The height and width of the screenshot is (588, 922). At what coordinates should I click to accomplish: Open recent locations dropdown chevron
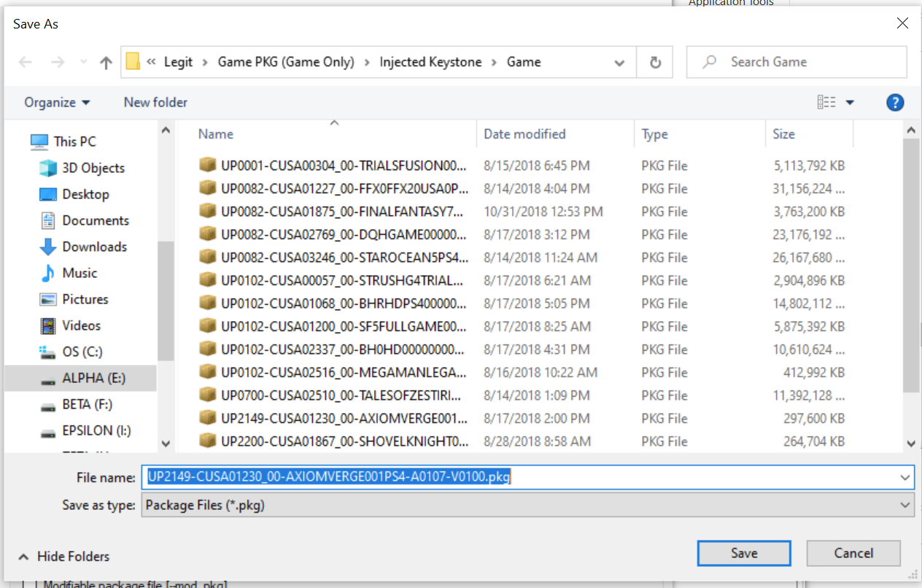pos(83,63)
